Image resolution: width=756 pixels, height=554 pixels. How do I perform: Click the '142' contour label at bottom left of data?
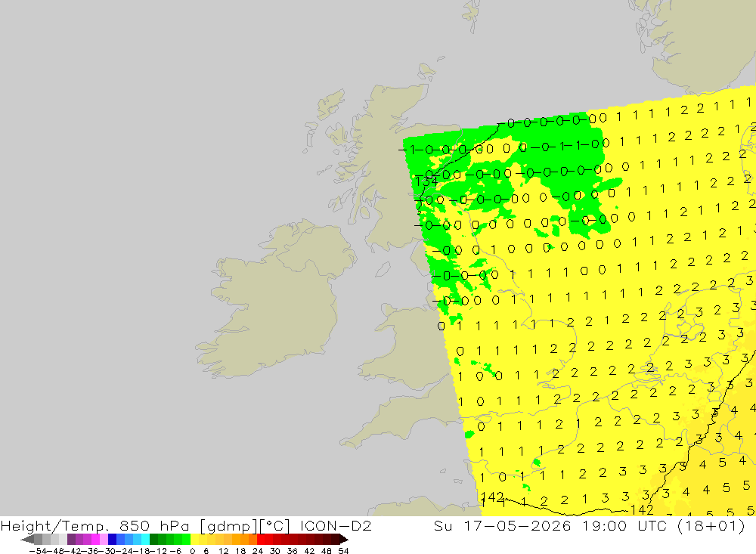492,497
